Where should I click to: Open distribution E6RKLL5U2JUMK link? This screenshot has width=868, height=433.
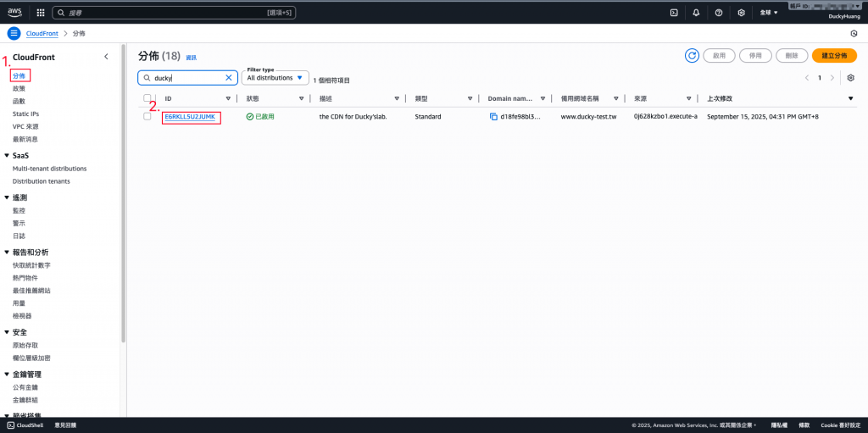pyautogui.click(x=190, y=117)
